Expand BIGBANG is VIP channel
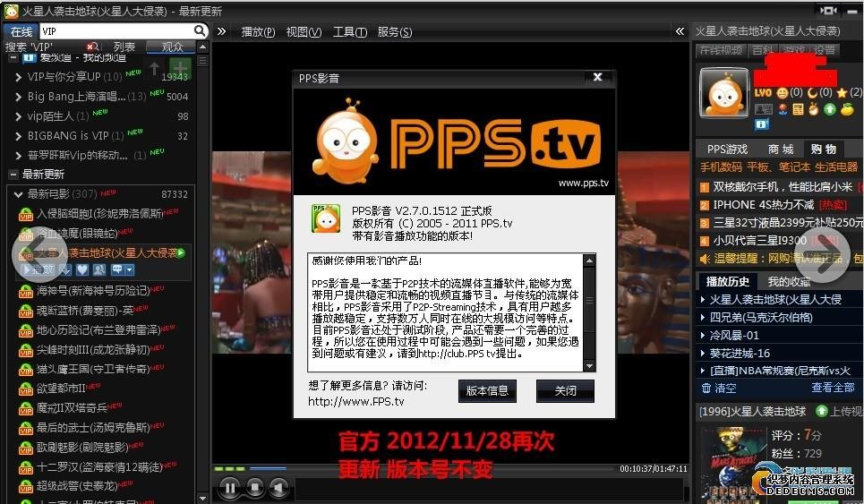864x504 pixels. 18,136
